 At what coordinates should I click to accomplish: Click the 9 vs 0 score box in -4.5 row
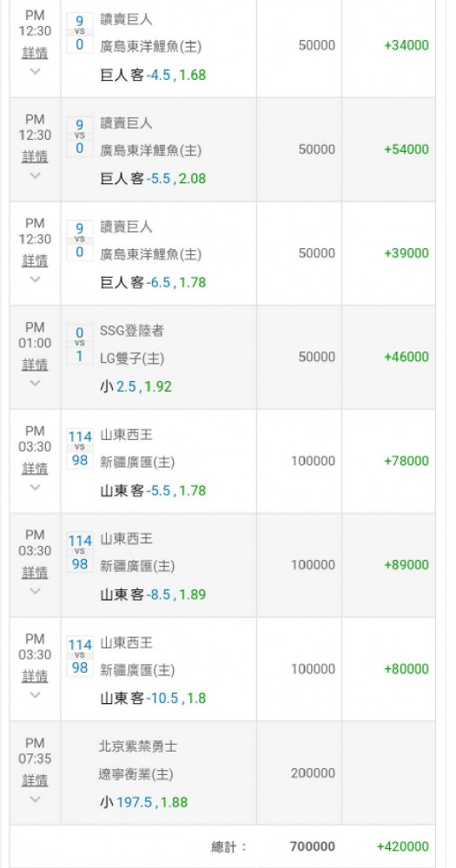coord(80,33)
